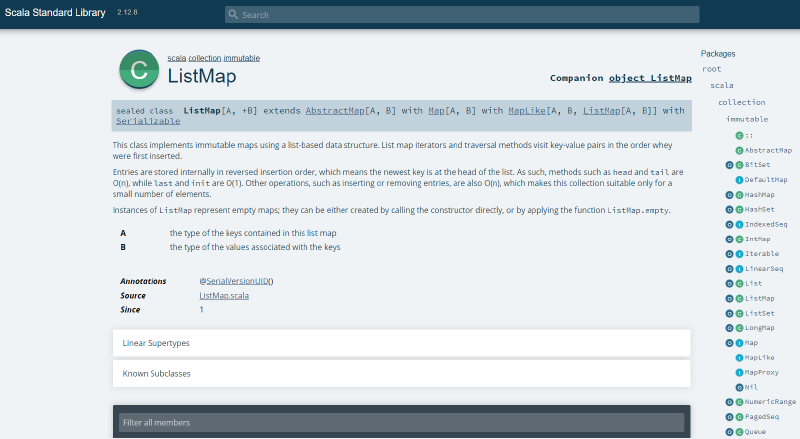Follow the collection breadcrumb link
The height and width of the screenshot is (439, 800).
click(205, 58)
